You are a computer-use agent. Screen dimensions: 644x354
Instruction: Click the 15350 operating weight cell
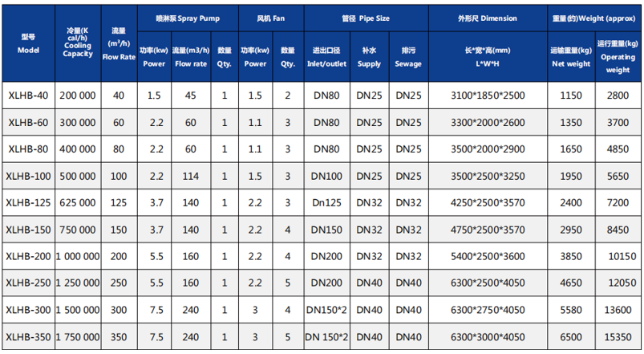coord(618,336)
